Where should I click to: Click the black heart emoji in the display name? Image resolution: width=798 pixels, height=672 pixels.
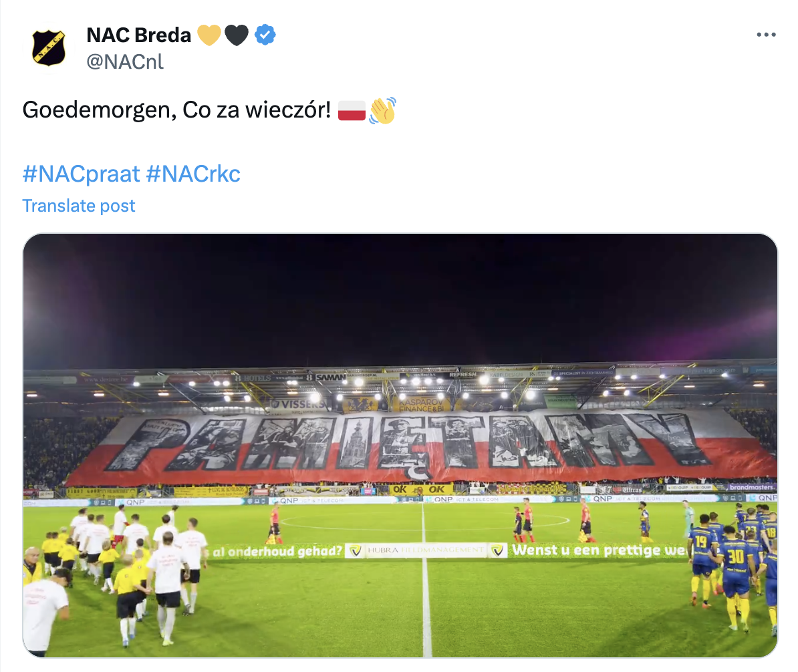click(x=237, y=35)
